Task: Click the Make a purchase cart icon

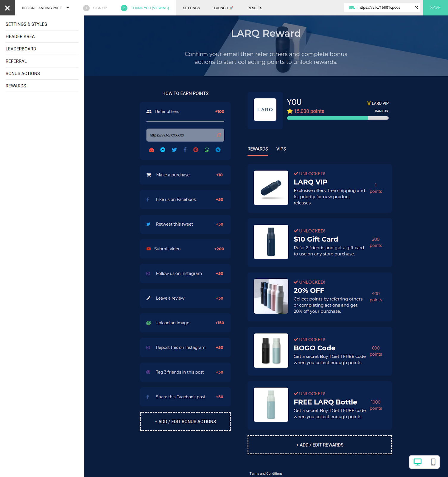Action: pyautogui.click(x=149, y=175)
